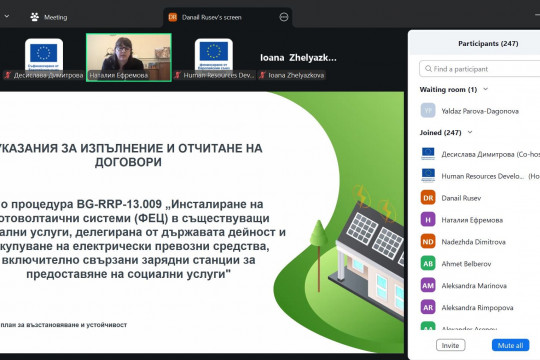Switch to Danail Rusev's screen tab
Image resolution: width=540 pixels, height=360 pixels.
(227, 17)
